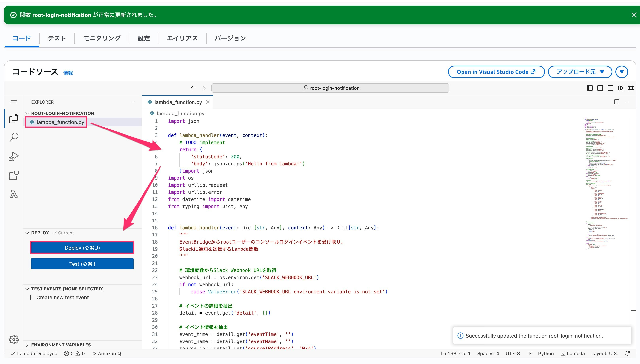
Task: Toggle the secondary side bar layout icon
Action: click(x=610, y=88)
